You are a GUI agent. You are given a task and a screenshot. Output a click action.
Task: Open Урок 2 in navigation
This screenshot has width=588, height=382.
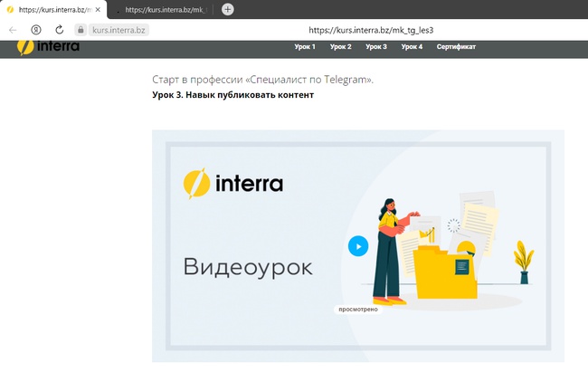point(340,47)
